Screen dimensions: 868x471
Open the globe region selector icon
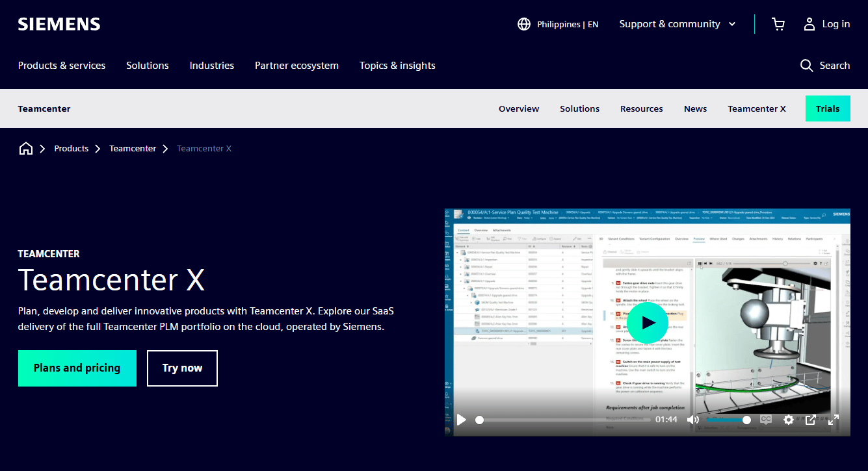(524, 24)
